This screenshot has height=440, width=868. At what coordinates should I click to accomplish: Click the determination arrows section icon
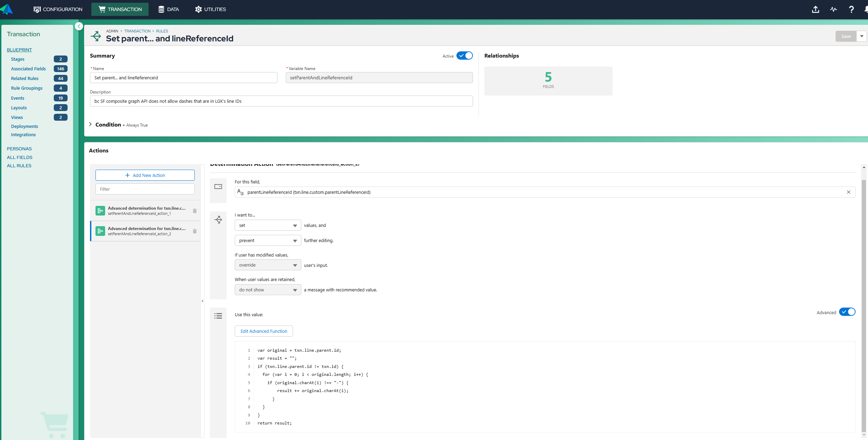pyautogui.click(x=218, y=220)
